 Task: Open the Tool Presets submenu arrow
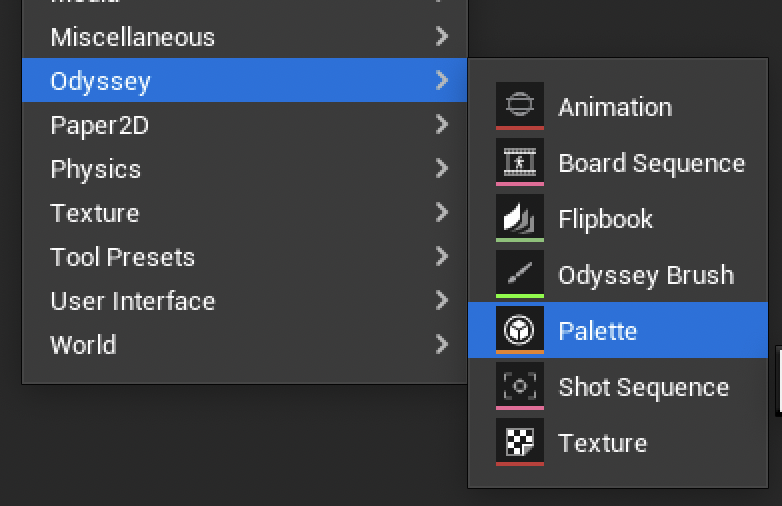click(x=442, y=257)
